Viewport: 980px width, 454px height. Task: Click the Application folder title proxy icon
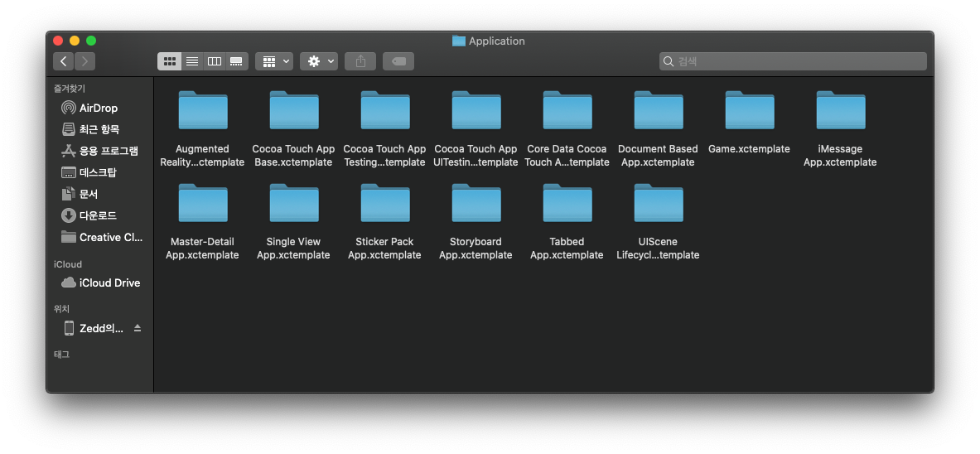coord(459,41)
